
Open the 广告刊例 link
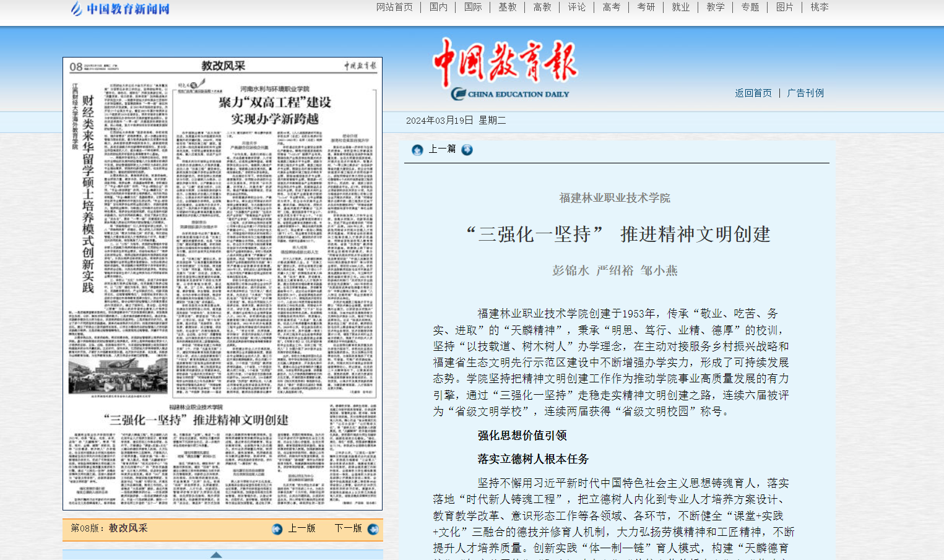(x=805, y=93)
